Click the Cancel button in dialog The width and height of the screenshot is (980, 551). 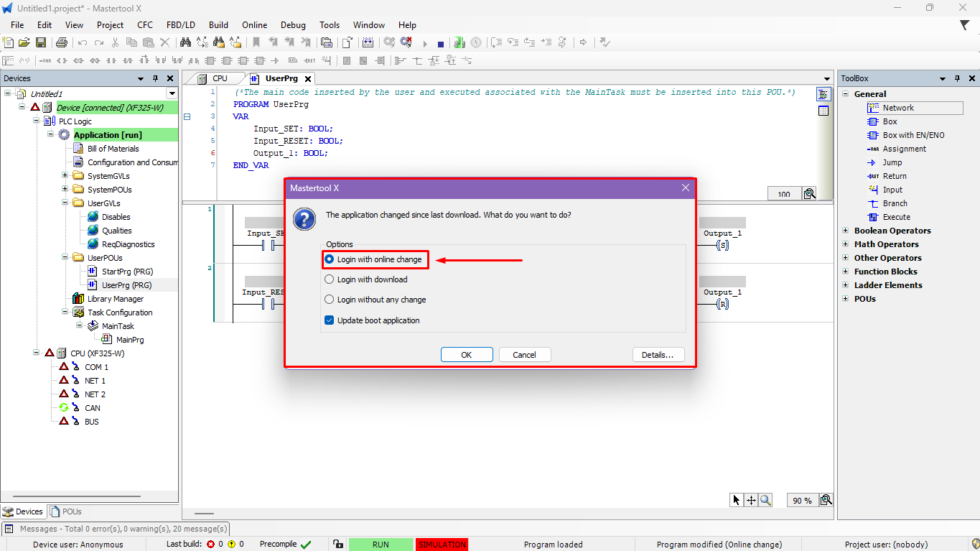[524, 355]
